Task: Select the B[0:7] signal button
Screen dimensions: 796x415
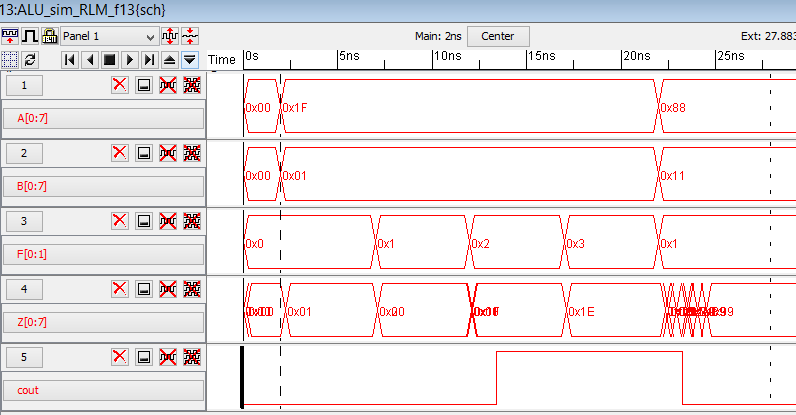Action: pos(104,186)
